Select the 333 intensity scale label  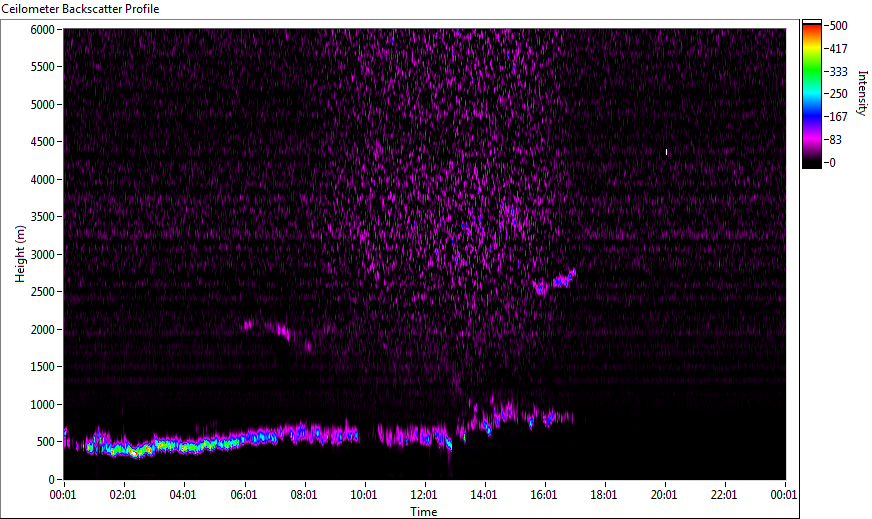click(x=838, y=71)
